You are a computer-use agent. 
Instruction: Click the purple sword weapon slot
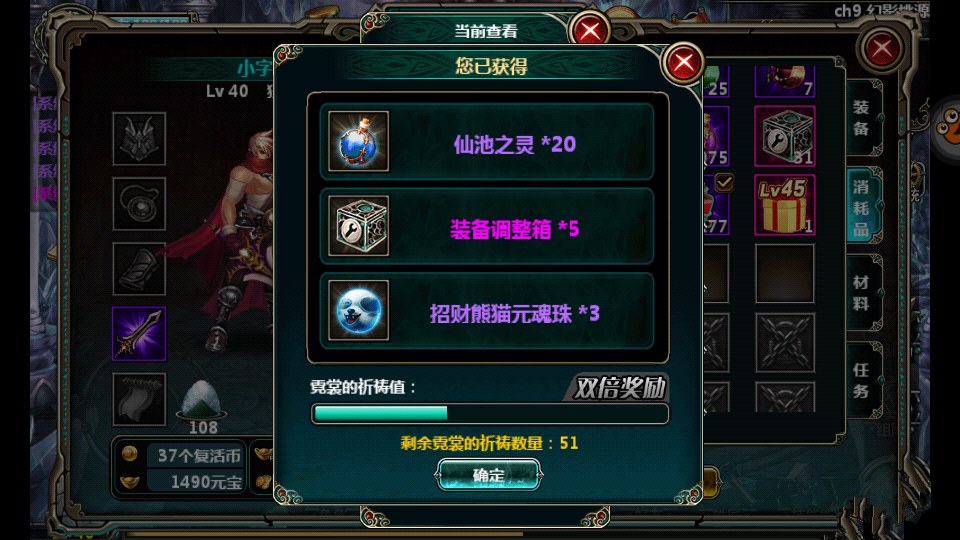139,334
